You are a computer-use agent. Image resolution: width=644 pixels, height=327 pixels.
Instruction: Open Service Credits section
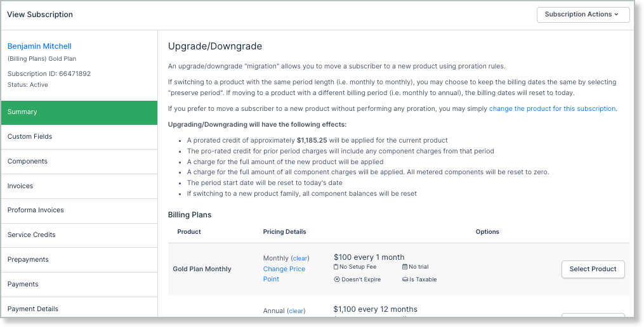click(79, 234)
